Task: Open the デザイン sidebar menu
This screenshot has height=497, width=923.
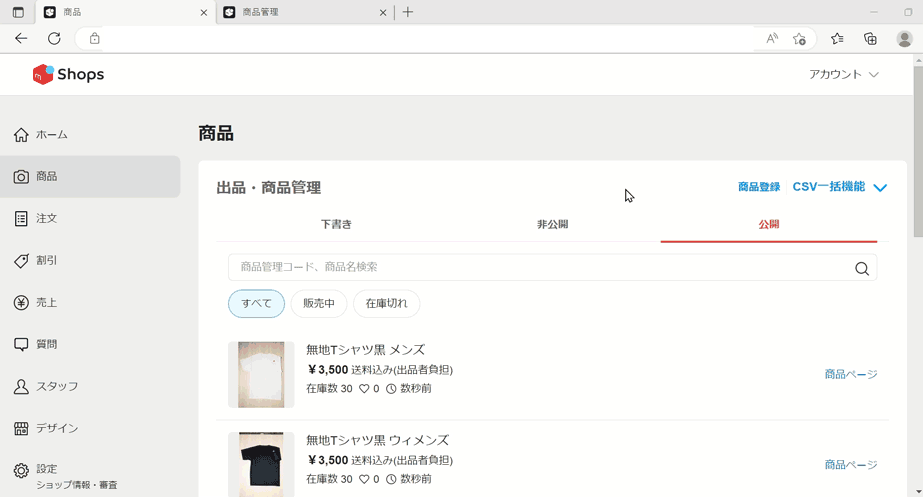Action: click(x=90, y=428)
